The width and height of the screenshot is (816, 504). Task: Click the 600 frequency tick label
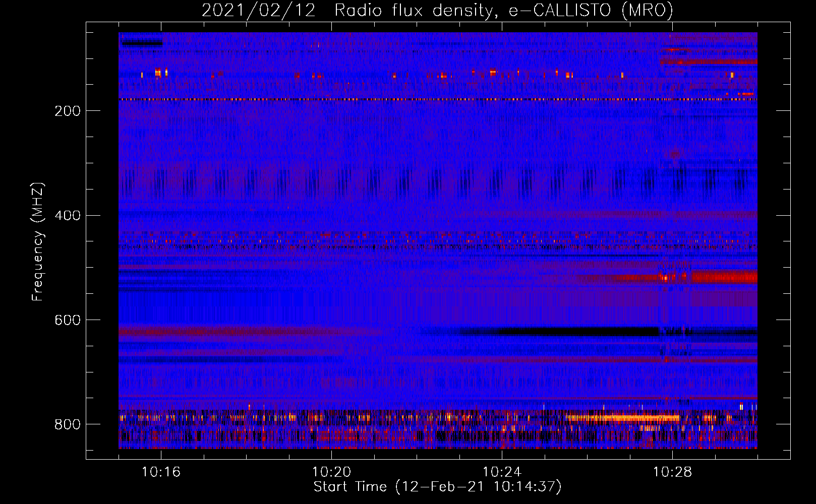coord(68,320)
